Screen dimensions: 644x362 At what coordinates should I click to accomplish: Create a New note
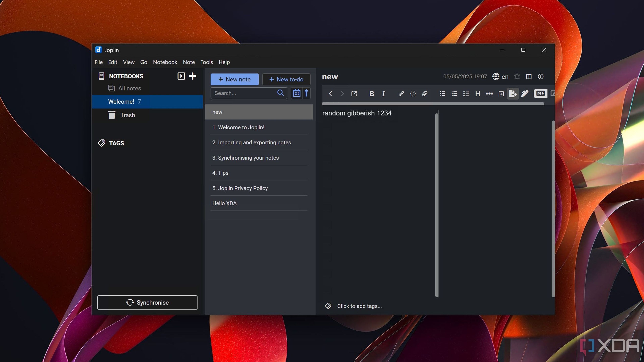click(234, 79)
